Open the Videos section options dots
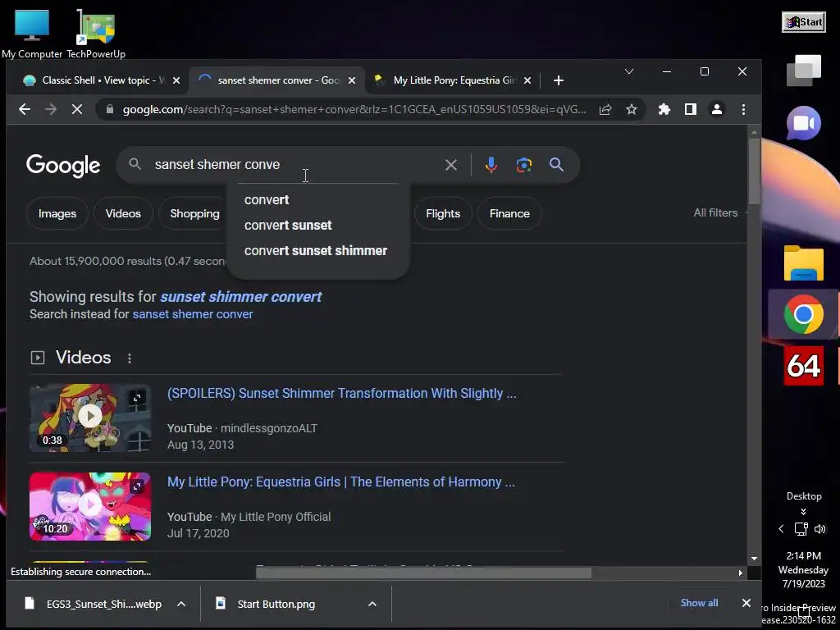Viewport: 840px width, 630px height. pos(130,358)
